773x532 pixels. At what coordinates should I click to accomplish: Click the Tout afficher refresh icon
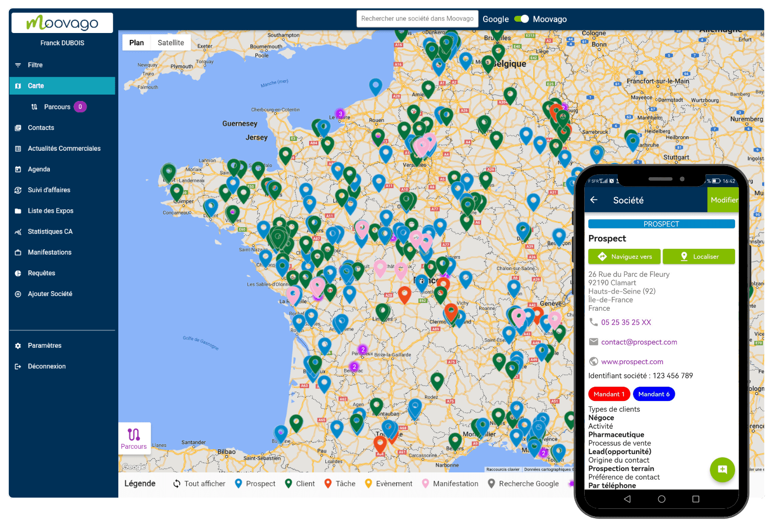[177, 484]
